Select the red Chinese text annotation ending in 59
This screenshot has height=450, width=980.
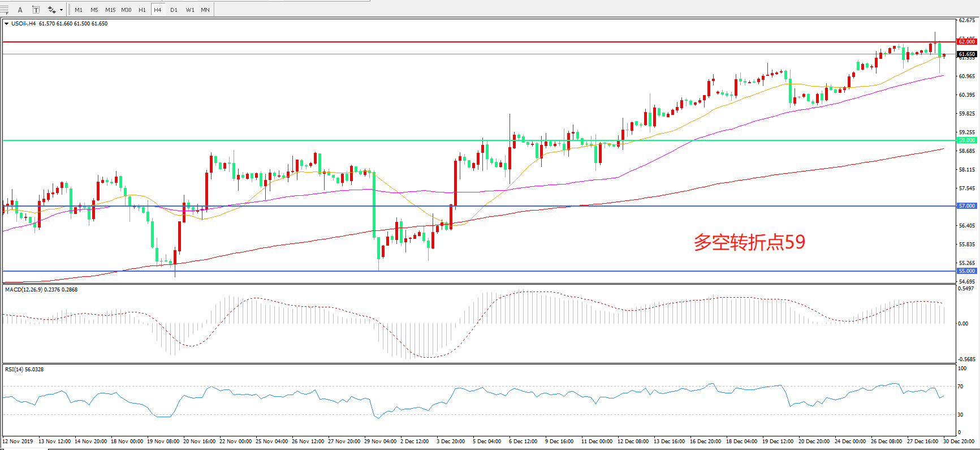[x=749, y=242]
